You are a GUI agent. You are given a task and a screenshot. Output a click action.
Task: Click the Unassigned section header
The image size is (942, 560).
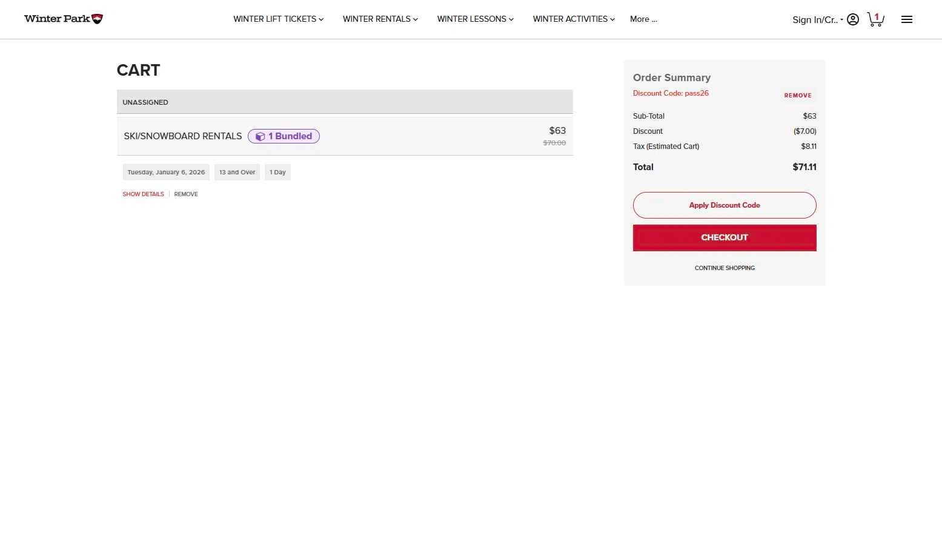point(345,102)
